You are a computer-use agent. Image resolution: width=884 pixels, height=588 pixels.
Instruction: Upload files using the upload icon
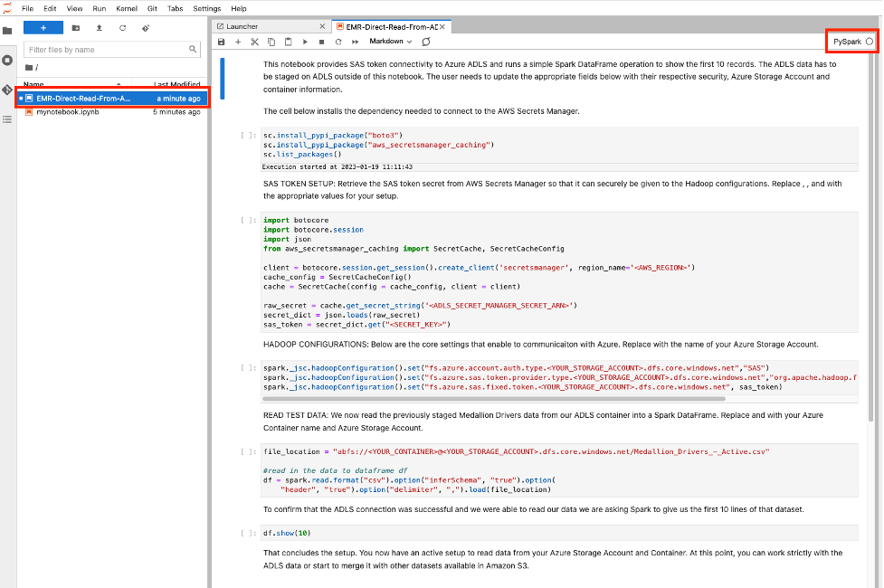click(x=99, y=28)
